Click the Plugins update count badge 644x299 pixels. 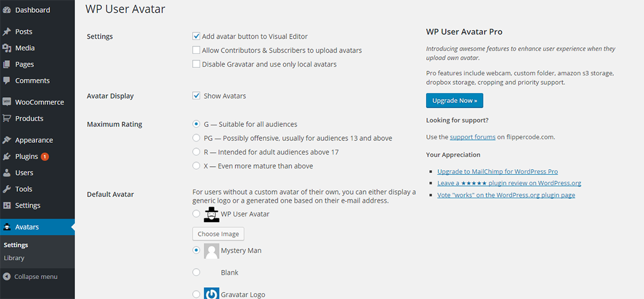[44, 156]
